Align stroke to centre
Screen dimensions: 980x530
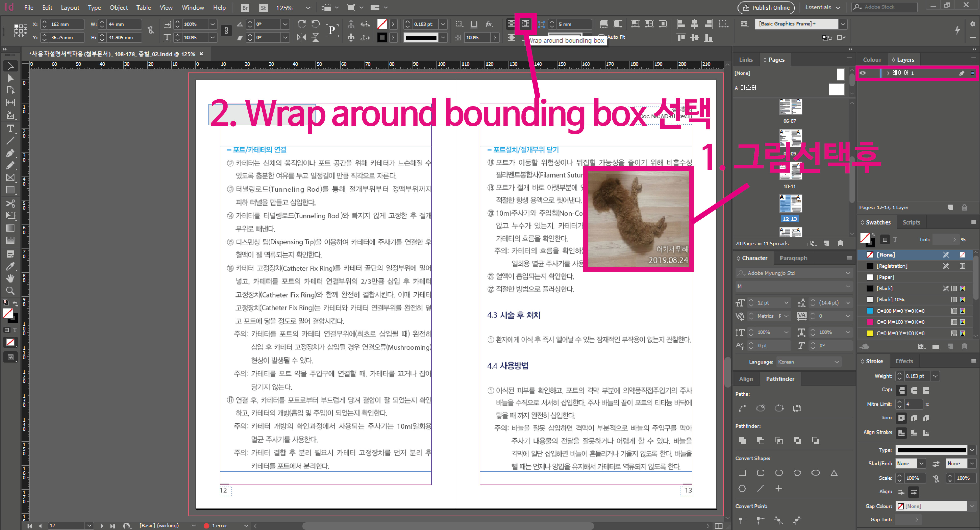(x=901, y=433)
